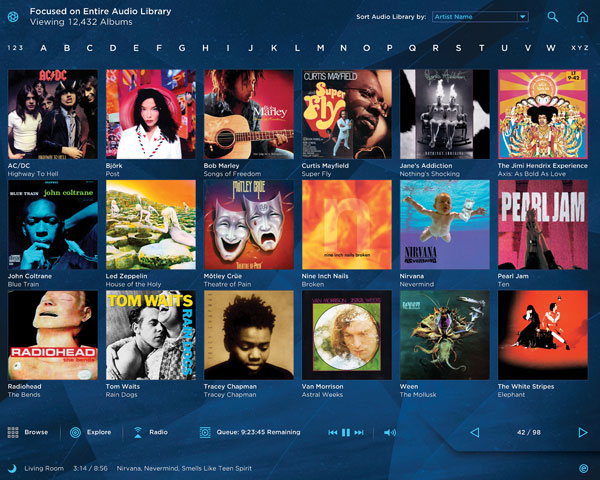This screenshot has height=480, width=600.
Task: Click Nirvana, Nevermind now playing text
Action: (184, 468)
